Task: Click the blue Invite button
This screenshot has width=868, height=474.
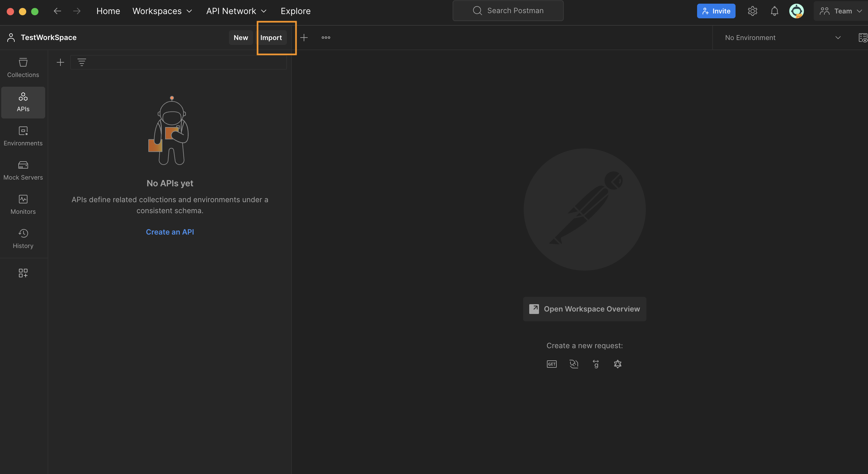Action: coord(716,11)
